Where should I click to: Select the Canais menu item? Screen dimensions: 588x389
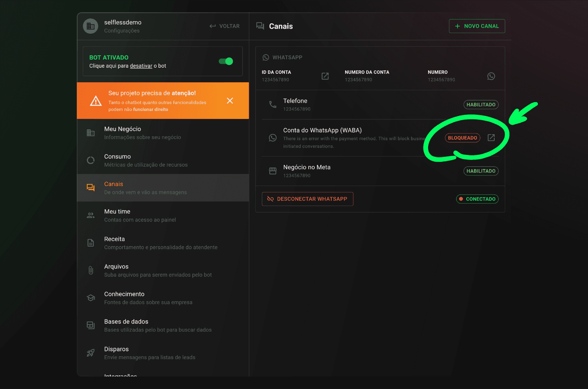163,188
